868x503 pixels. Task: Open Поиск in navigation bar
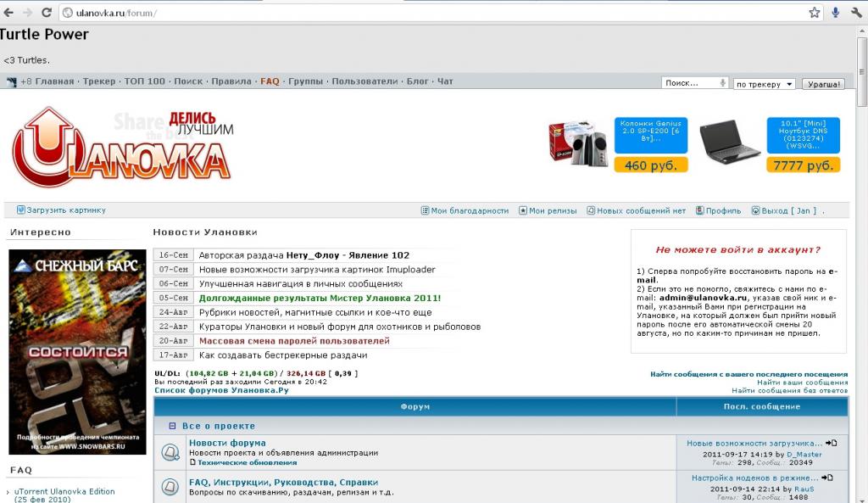click(188, 81)
